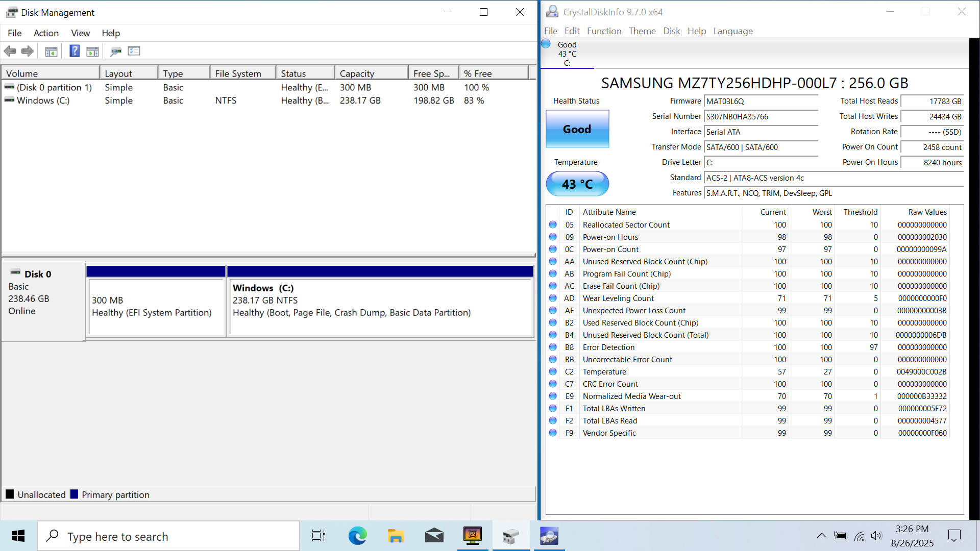Sort by the File System column header
The height and width of the screenshot is (551, 980).
click(x=242, y=73)
